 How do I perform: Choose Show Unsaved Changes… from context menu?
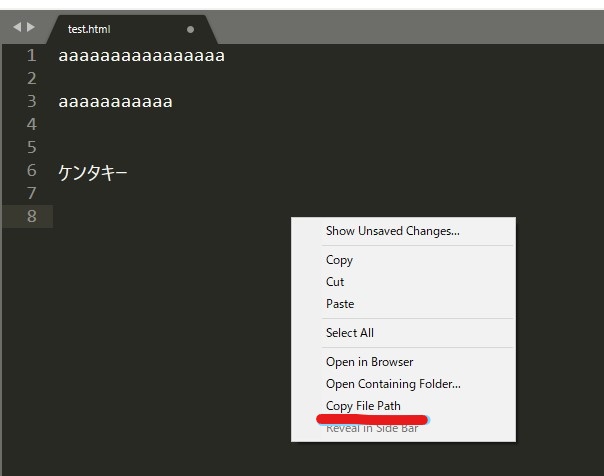tap(403, 231)
